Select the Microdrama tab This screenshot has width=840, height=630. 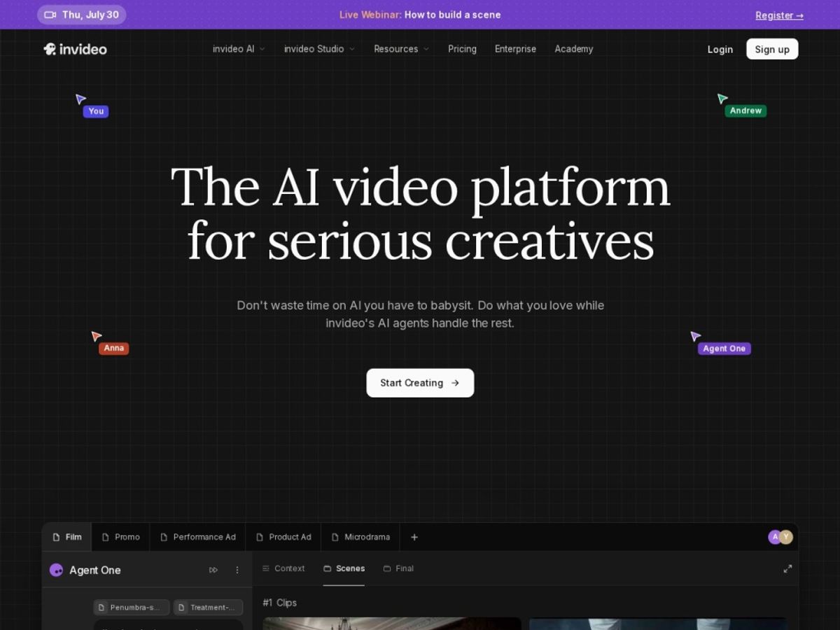(360, 537)
